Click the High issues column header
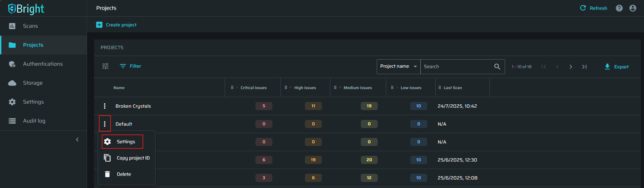The image size is (644, 188). [x=305, y=88]
